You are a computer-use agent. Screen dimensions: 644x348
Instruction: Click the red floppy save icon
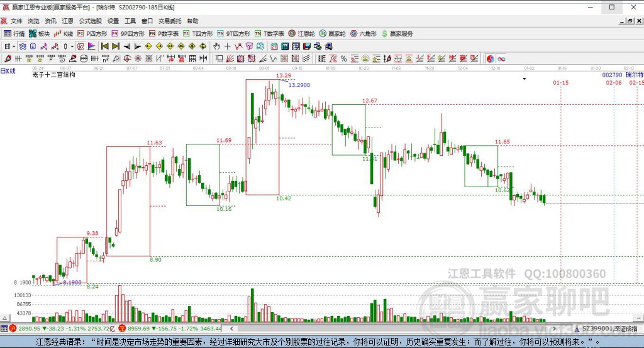pyautogui.click(x=307, y=46)
